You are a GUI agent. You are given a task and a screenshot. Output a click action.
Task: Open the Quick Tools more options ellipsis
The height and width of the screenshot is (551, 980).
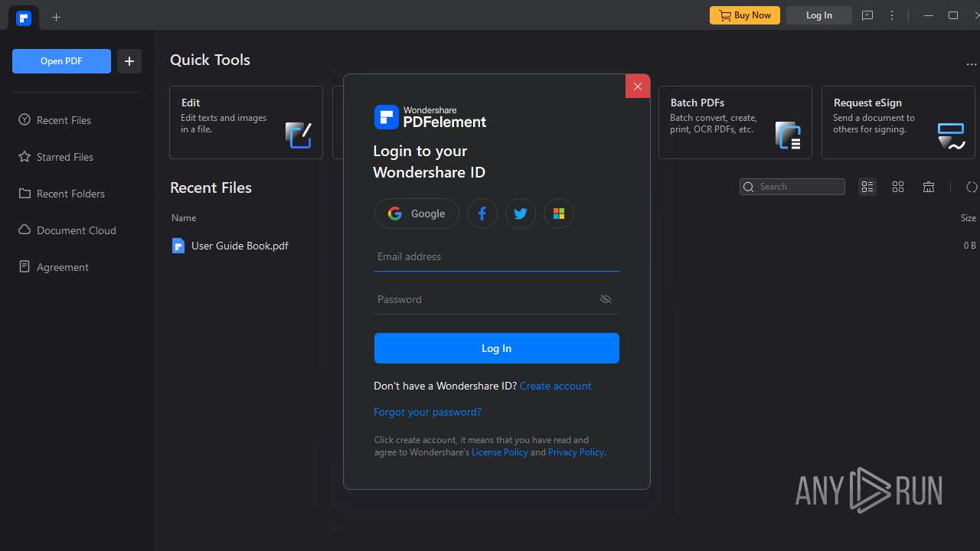[972, 64]
